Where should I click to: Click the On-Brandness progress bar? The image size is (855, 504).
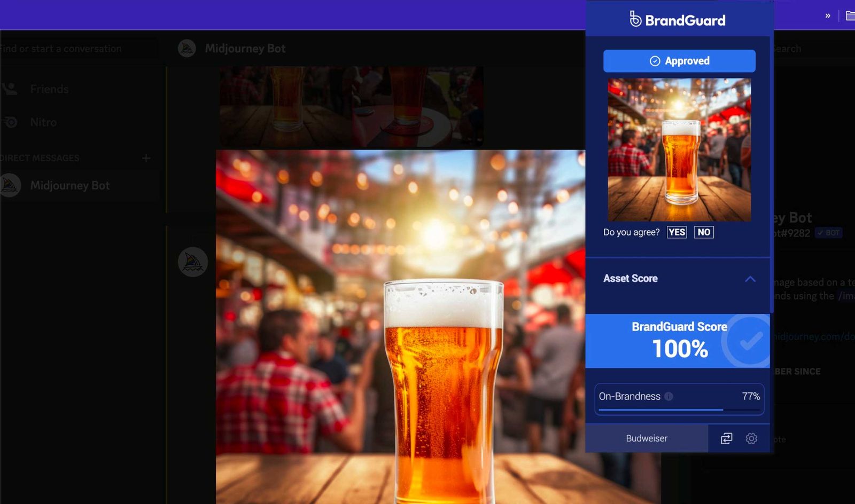(679, 410)
